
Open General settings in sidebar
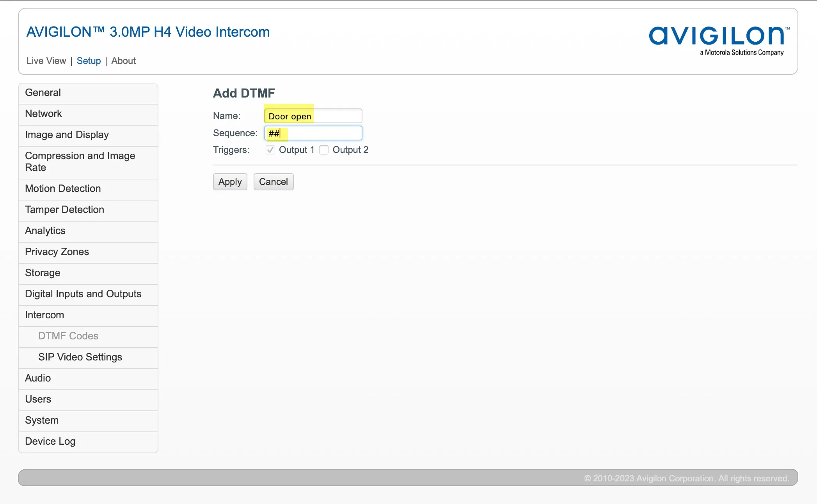pyautogui.click(x=88, y=93)
